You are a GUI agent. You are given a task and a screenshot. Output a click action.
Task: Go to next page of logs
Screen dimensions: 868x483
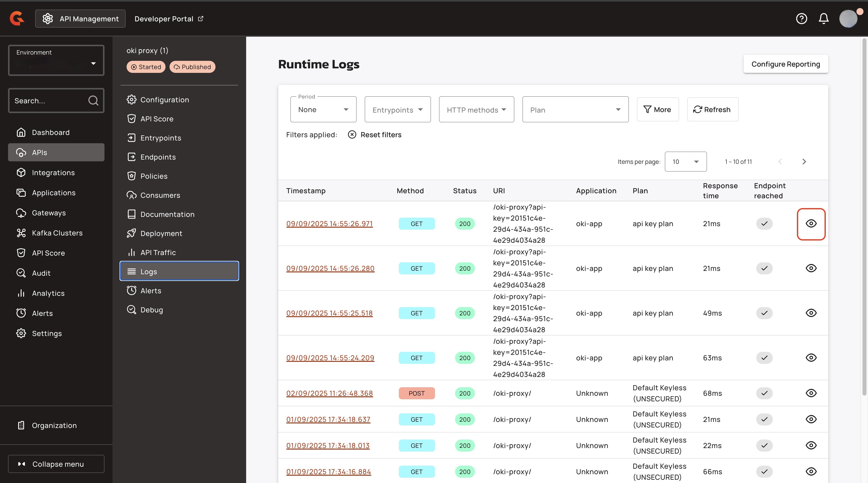click(804, 161)
